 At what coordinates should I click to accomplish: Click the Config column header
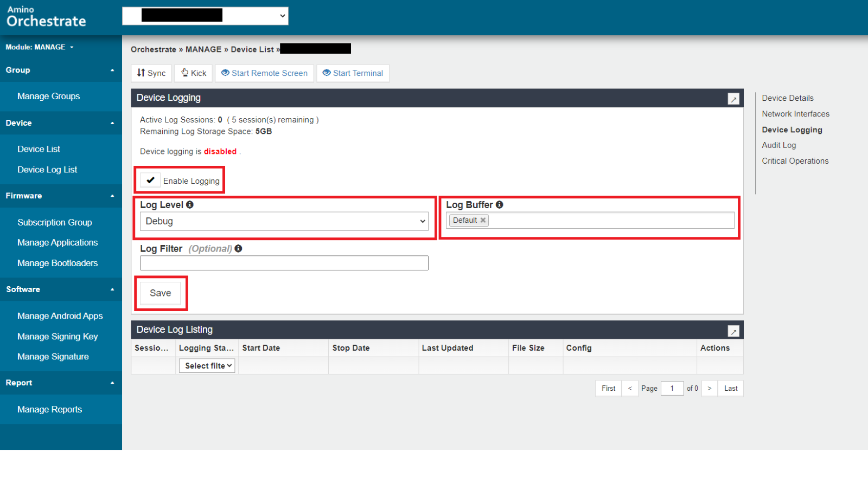pos(579,348)
